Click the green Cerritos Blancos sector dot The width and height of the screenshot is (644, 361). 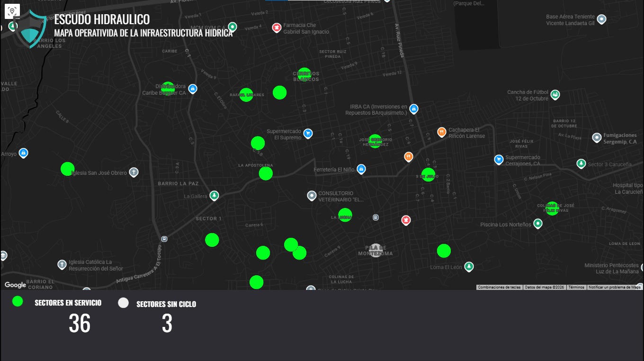click(x=304, y=74)
